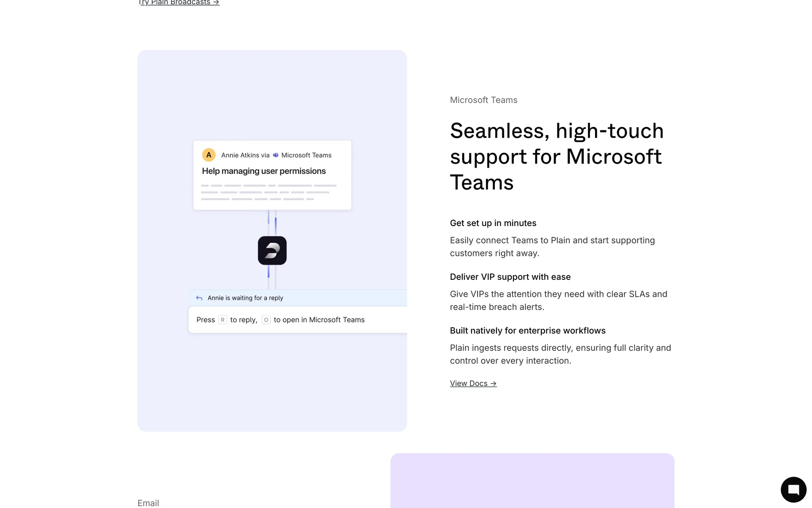This screenshot has width=812, height=508.
Task: Click 'to open in Microsoft Teams' text
Action: (x=319, y=320)
